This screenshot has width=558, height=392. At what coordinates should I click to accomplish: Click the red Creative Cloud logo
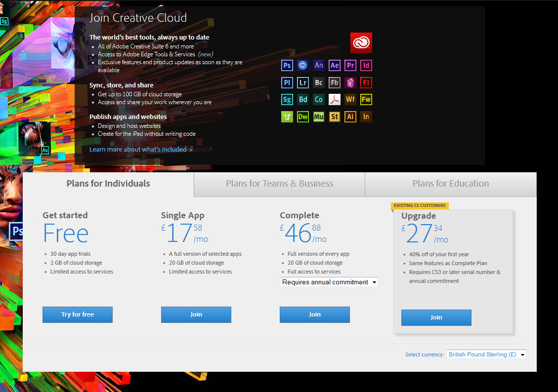[361, 43]
